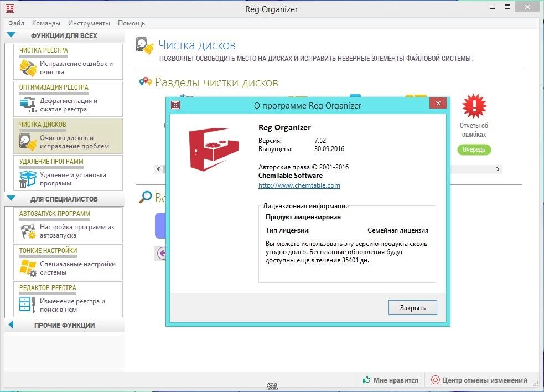
Task: Click the Семейная лицензия text
Action: (397, 230)
